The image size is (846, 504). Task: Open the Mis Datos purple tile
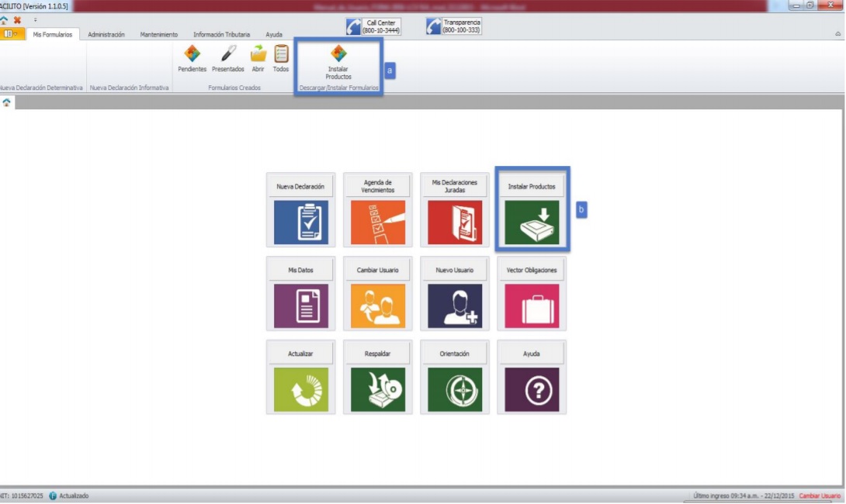[301, 306]
